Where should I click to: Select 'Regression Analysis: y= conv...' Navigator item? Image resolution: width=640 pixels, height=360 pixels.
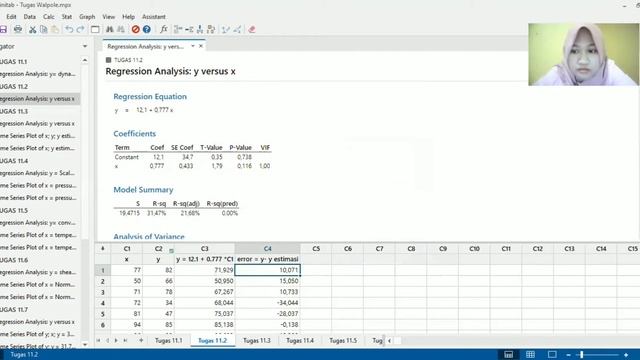(x=38, y=222)
